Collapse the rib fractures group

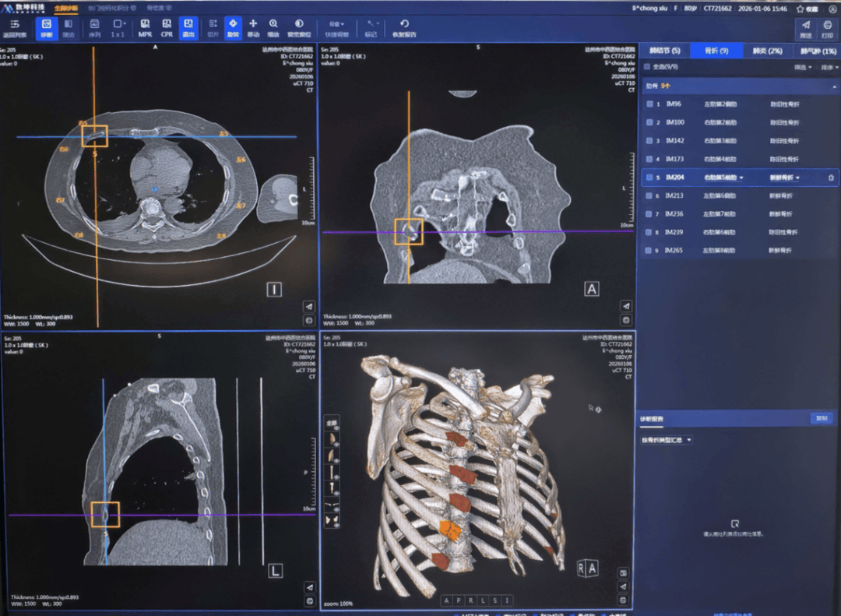pyautogui.click(x=834, y=86)
